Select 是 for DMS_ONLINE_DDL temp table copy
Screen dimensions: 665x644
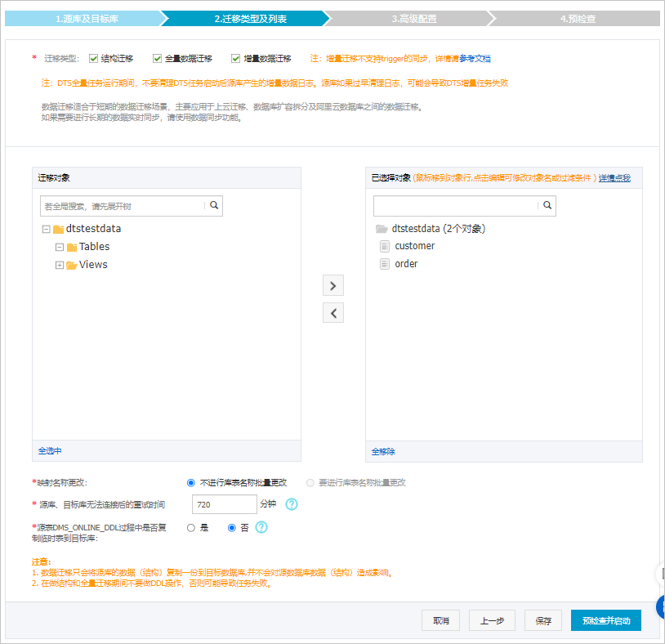tap(191, 528)
